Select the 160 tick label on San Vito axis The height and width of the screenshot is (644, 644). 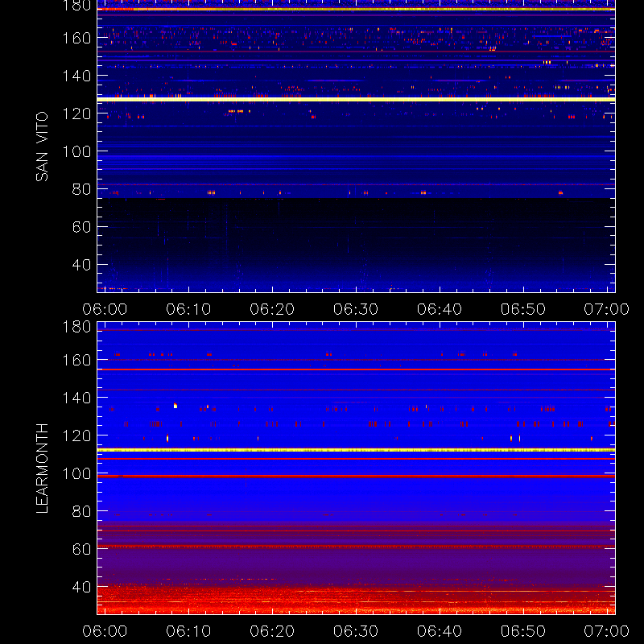[x=76, y=38]
